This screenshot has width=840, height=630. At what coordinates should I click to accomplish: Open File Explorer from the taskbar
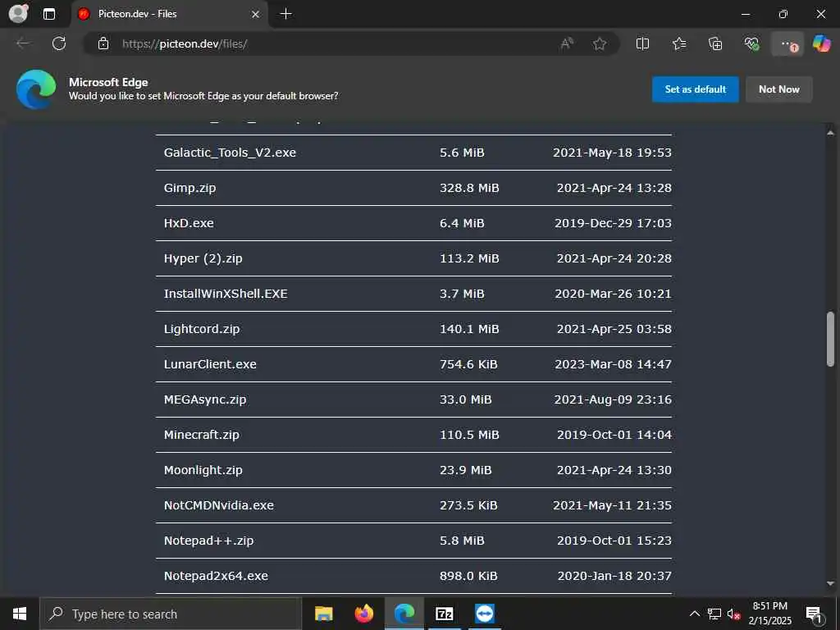(323, 614)
